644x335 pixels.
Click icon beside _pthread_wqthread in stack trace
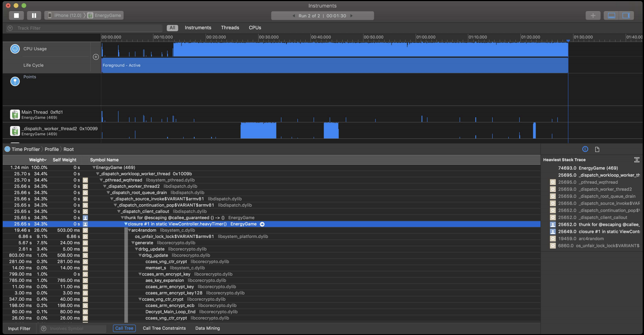[x=552, y=182]
